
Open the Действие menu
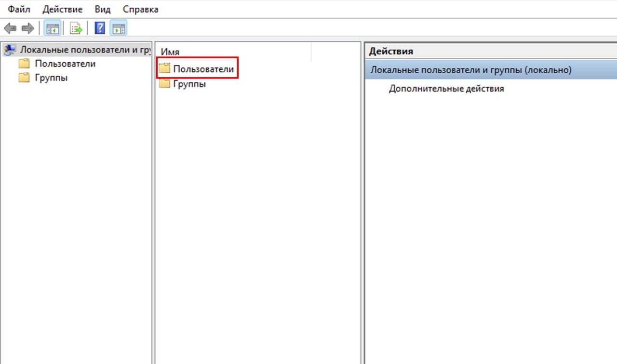tap(62, 9)
